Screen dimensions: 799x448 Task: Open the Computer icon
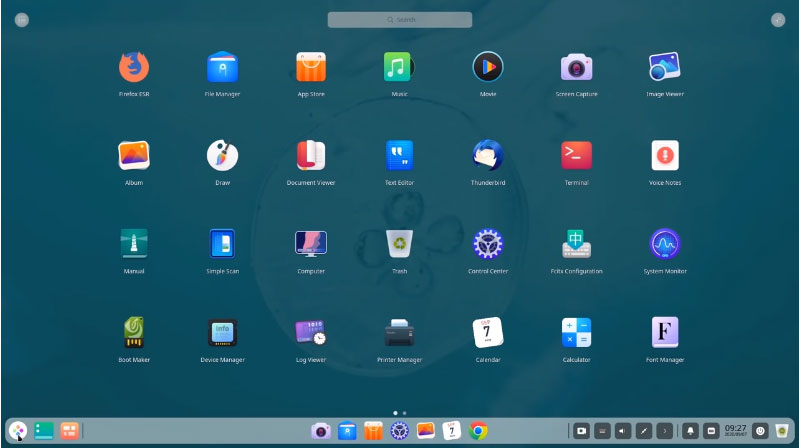click(x=311, y=244)
